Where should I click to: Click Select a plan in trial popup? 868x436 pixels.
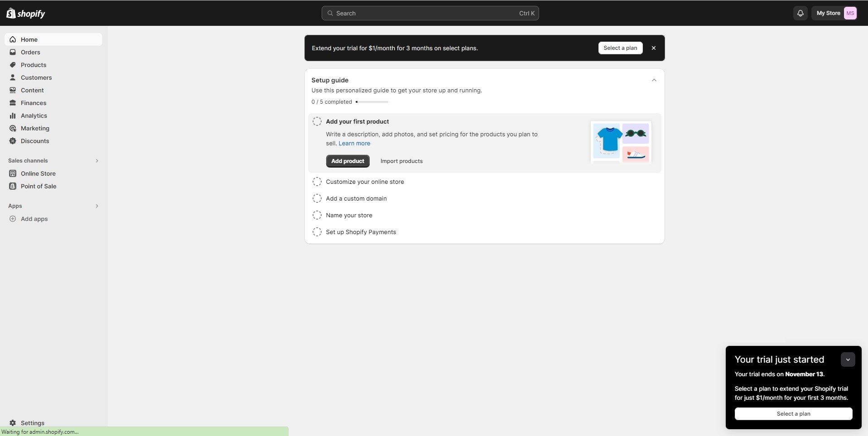pyautogui.click(x=793, y=414)
